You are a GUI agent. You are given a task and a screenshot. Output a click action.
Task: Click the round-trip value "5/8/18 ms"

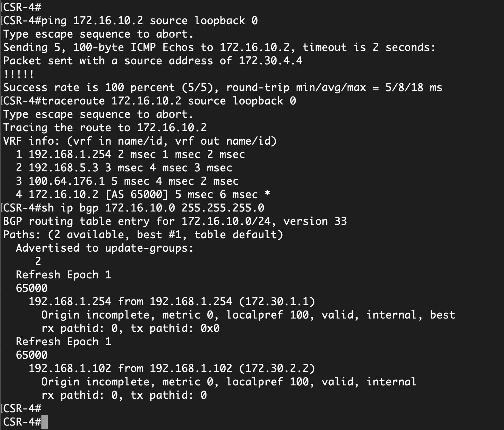click(414, 88)
